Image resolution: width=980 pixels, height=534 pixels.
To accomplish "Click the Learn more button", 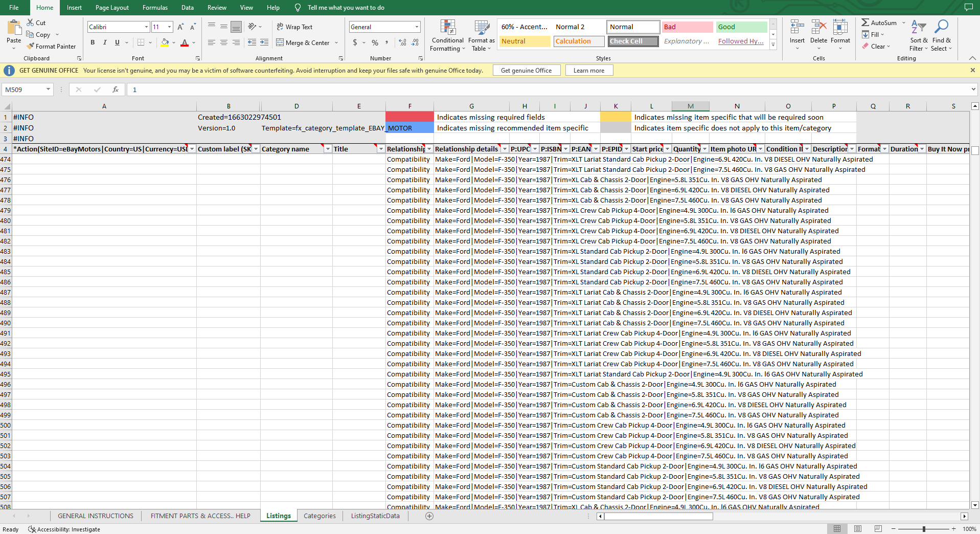I will [x=589, y=70].
